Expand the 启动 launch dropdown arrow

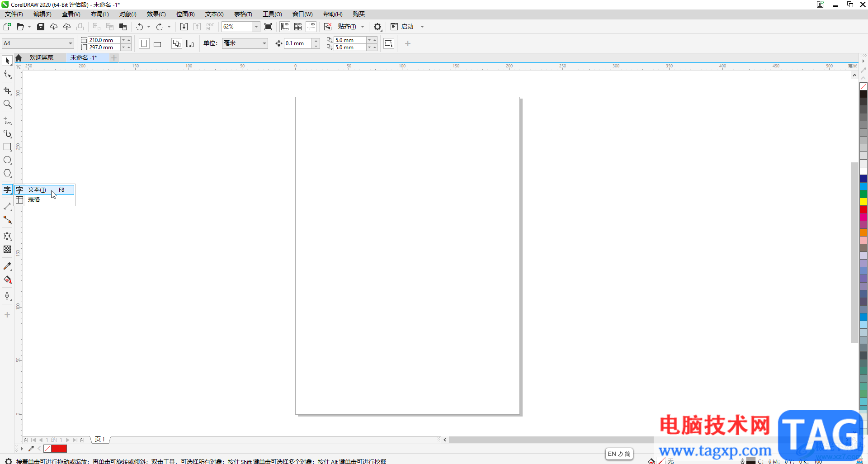[422, 27]
